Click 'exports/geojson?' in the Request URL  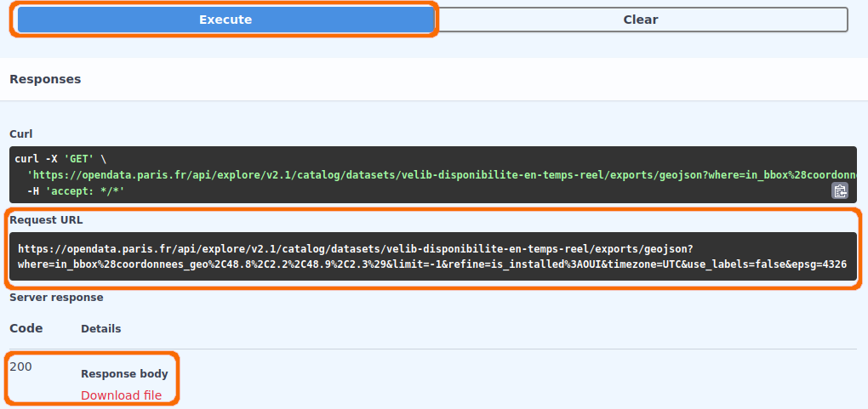tap(644, 248)
